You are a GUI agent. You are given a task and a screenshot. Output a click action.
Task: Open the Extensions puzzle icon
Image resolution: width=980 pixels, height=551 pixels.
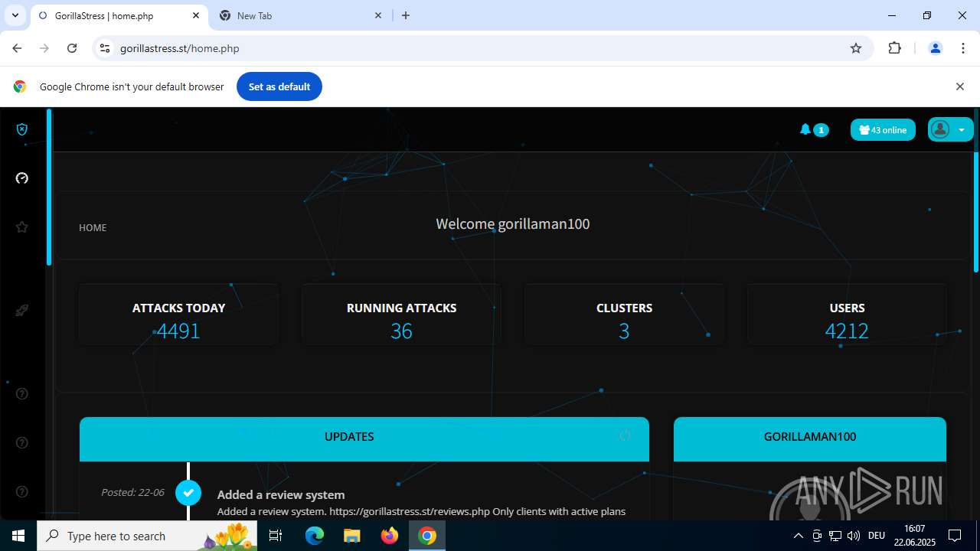click(894, 48)
